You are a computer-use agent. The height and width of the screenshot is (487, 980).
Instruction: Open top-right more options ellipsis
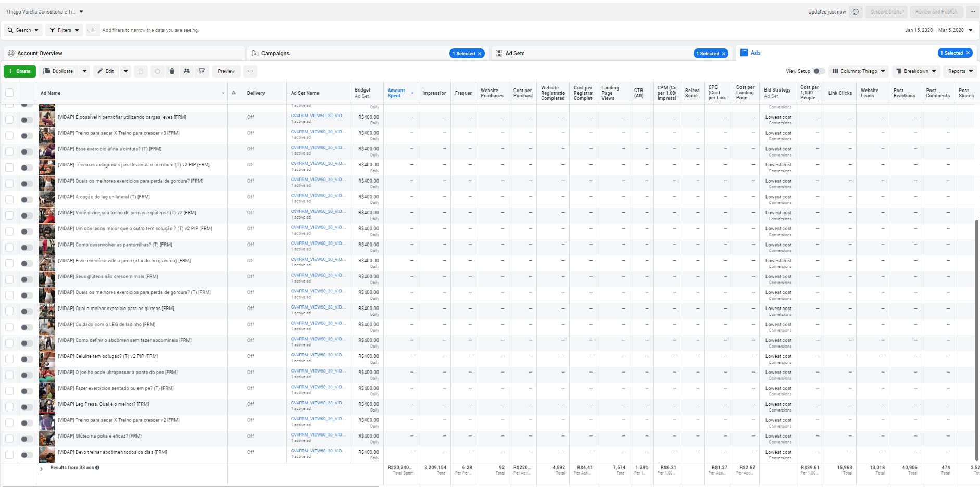click(x=972, y=12)
